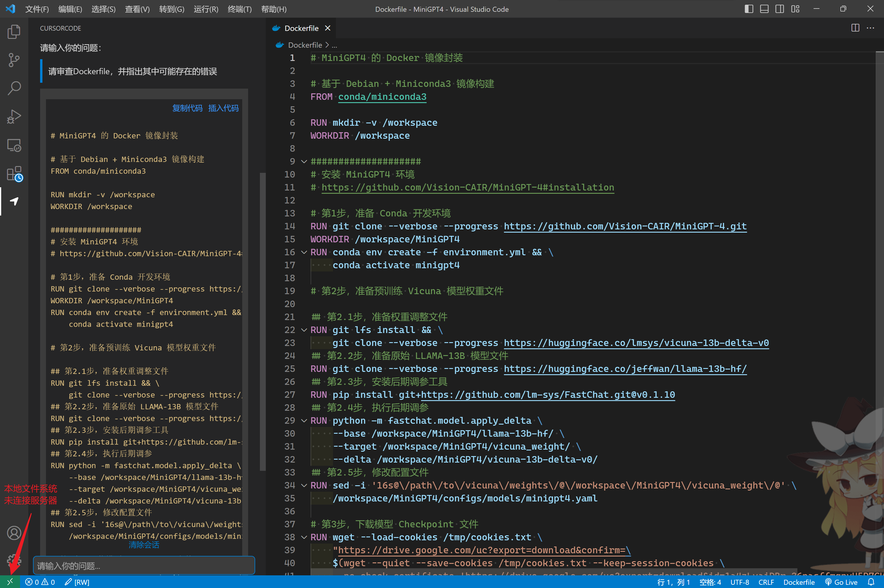
Task: Toggle the bottom panel visibility
Action: coord(764,9)
